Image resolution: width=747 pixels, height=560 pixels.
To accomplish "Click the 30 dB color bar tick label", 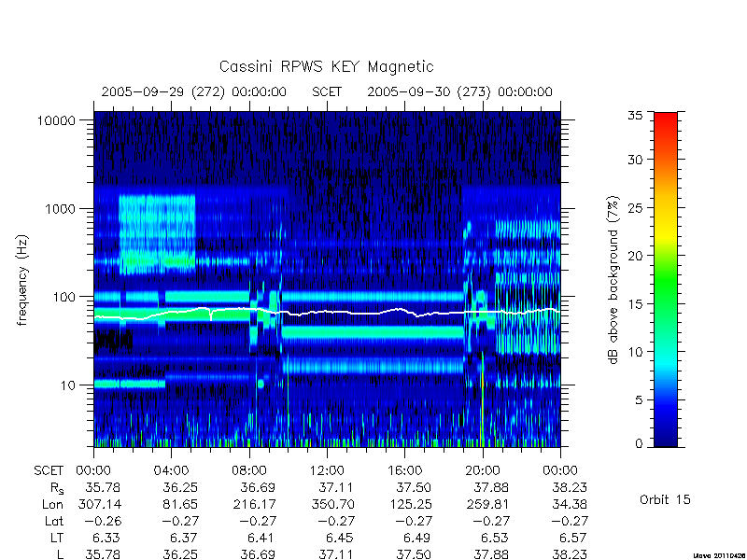I will point(635,160).
